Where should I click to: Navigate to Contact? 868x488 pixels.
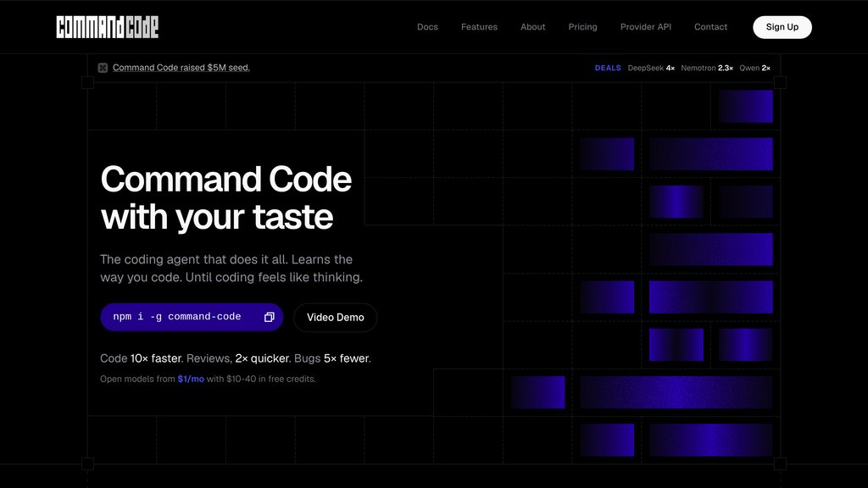[x=711, y=27]
